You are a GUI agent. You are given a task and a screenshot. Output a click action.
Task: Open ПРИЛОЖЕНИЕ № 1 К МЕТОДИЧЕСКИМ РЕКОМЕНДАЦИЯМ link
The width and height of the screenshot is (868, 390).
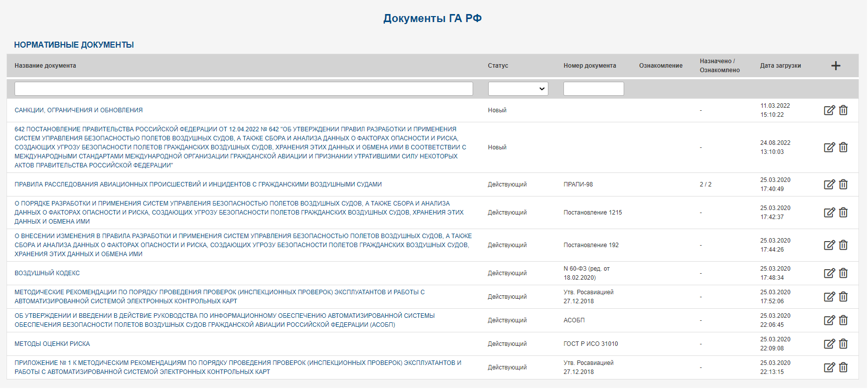point(238,367)
